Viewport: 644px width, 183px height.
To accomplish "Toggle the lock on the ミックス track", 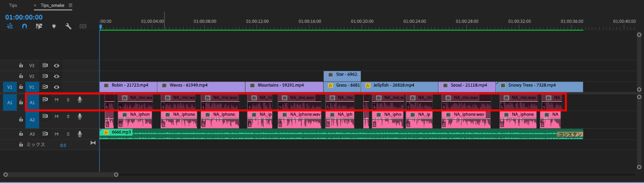I will (21, 145).
